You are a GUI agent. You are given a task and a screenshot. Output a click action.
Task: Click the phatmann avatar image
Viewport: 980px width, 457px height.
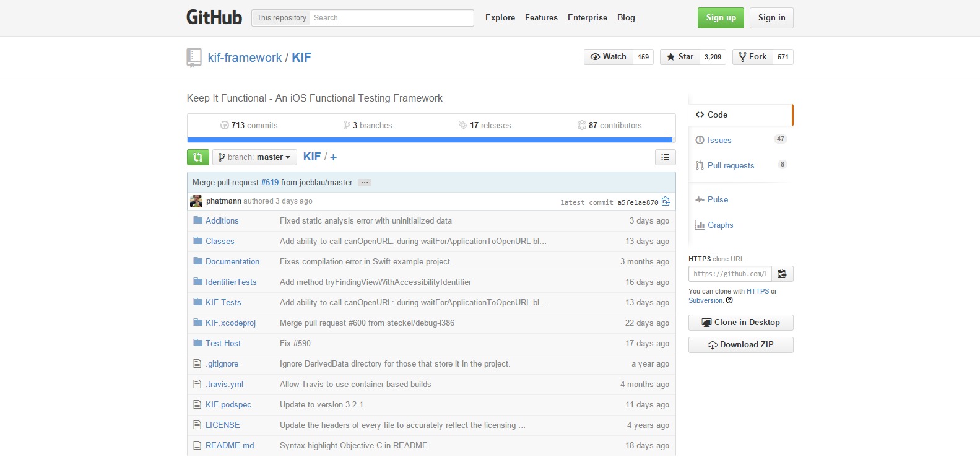(x=196, y=201)
